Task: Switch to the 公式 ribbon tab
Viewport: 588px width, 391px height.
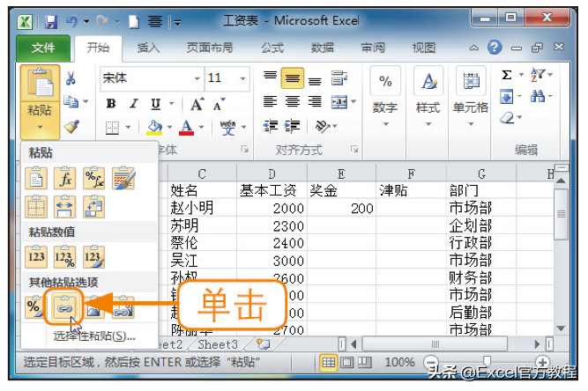Action: click(272, 48)
